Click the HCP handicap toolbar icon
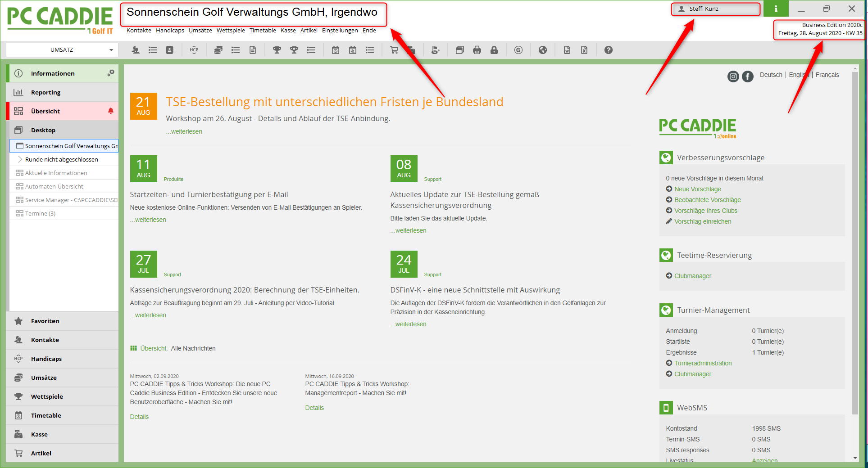The width and height of the screenshot is (868, 468). [194, 50]
